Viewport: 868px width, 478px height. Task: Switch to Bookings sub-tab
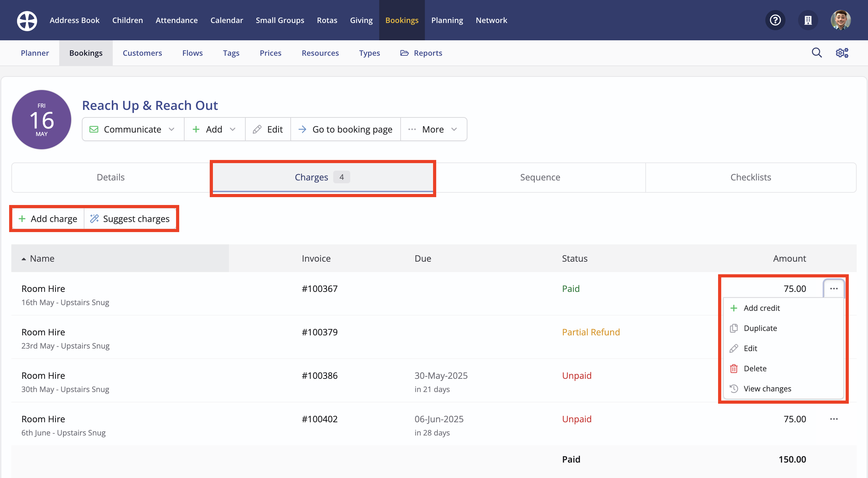(x=86, y=53)
